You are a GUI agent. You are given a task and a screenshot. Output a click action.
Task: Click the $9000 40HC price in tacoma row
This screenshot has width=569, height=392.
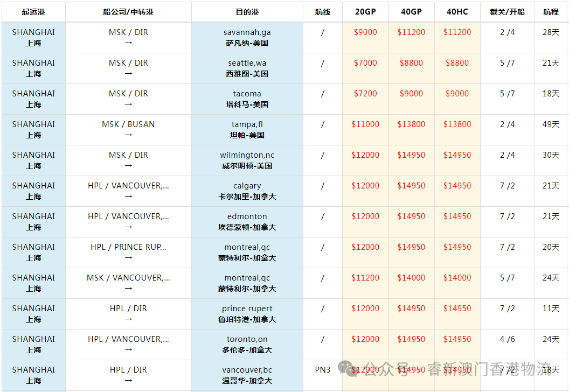click(x=457, y=94)
